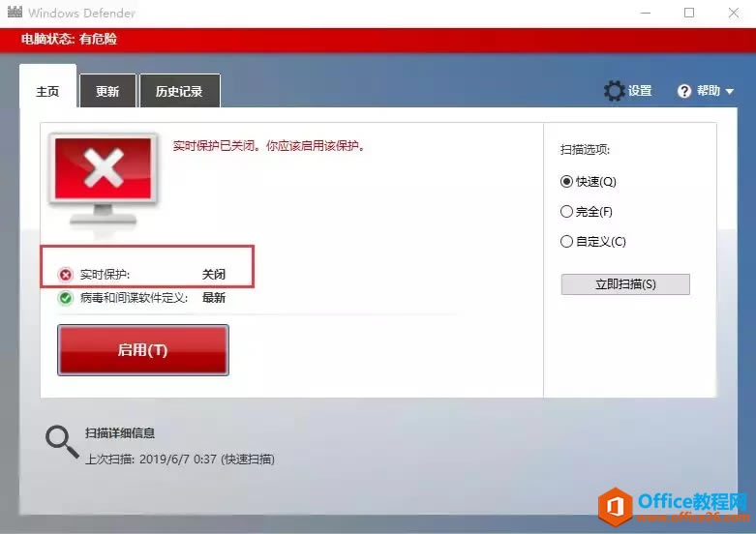Maximize the Windows Defender window
This screenshot has width=756, height=534.
(x=689, y=13)
